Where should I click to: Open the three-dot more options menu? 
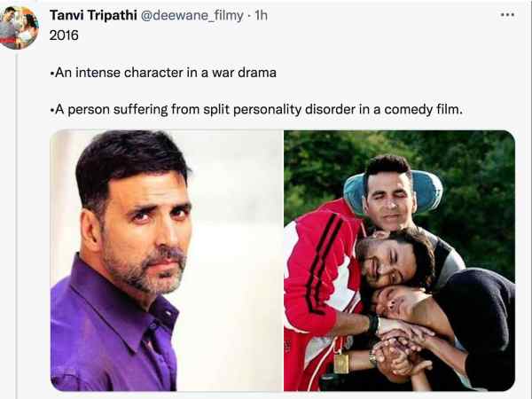(x=507, y=15)
